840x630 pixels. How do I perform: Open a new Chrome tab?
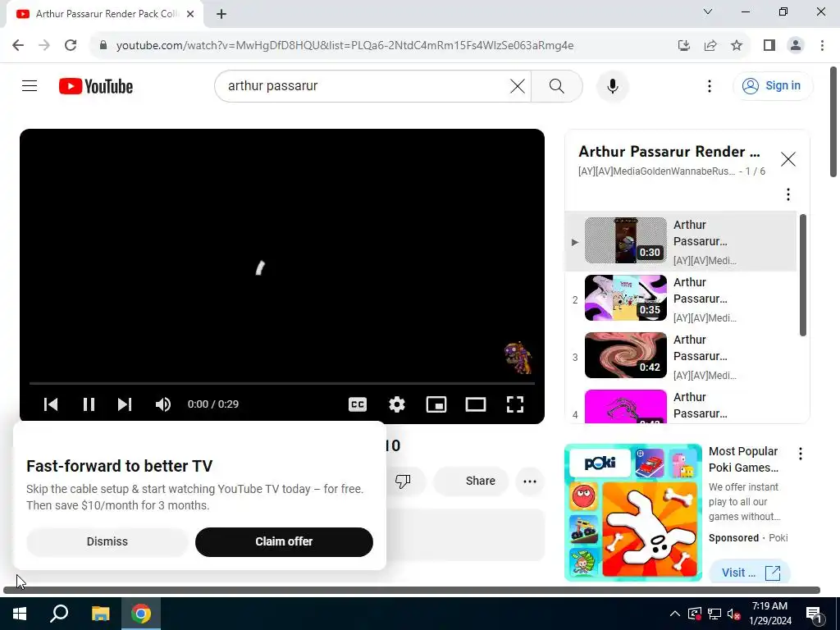(221, 14)
